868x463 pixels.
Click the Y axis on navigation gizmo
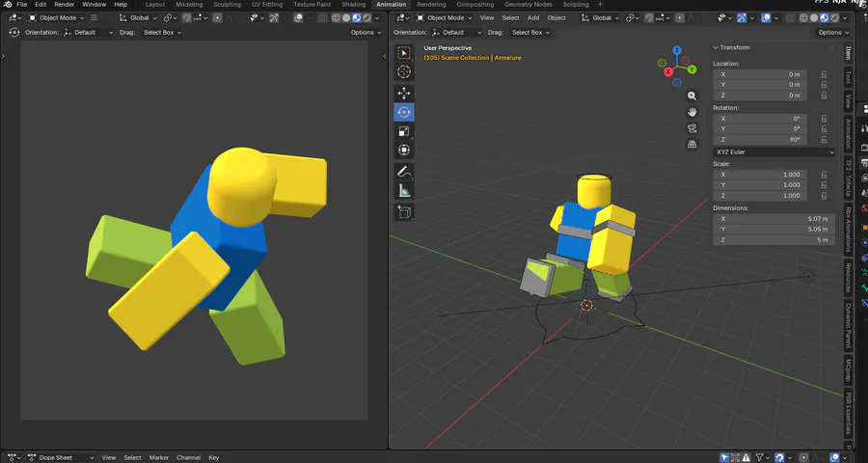pos(692,69)
